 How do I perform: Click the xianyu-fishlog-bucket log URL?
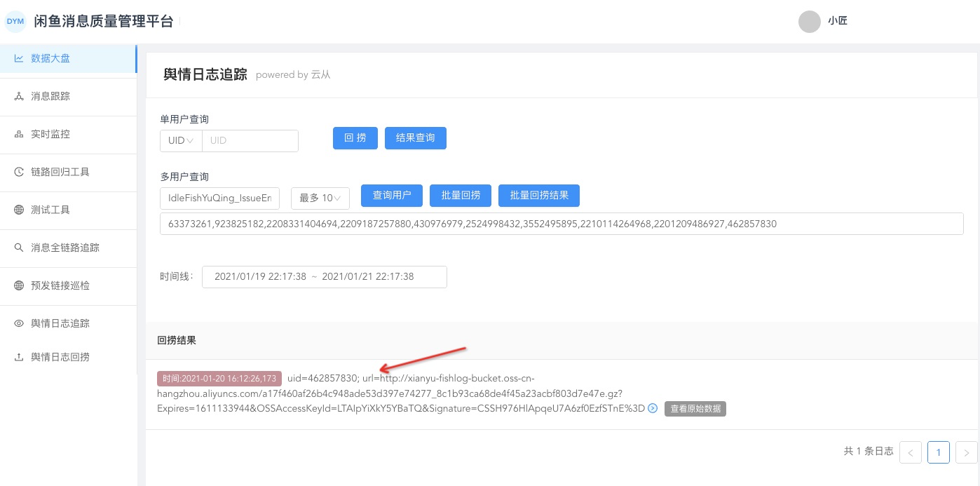click(x=401, y=393)
